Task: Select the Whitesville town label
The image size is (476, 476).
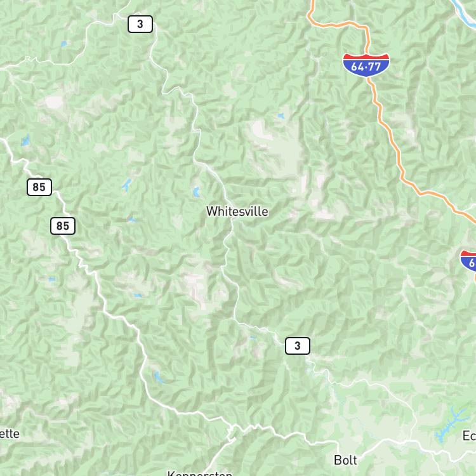Action: (237, 211)
